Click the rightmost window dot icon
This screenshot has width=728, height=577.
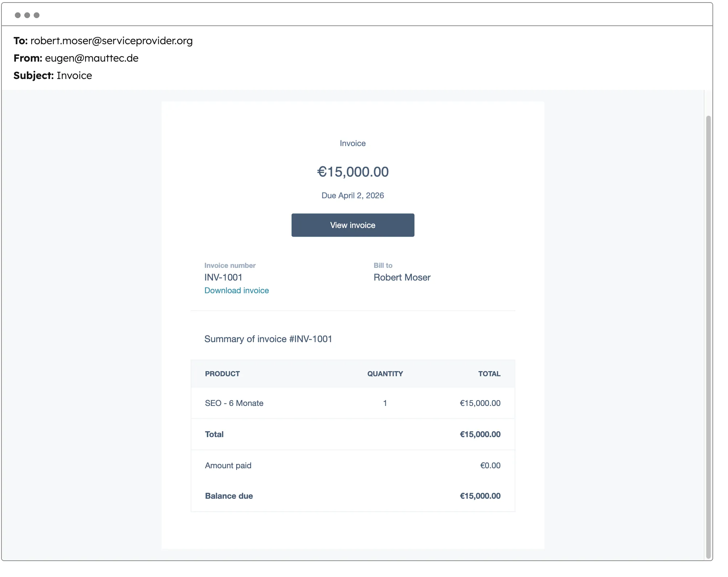pyautogui.click(x=36, y=15)
